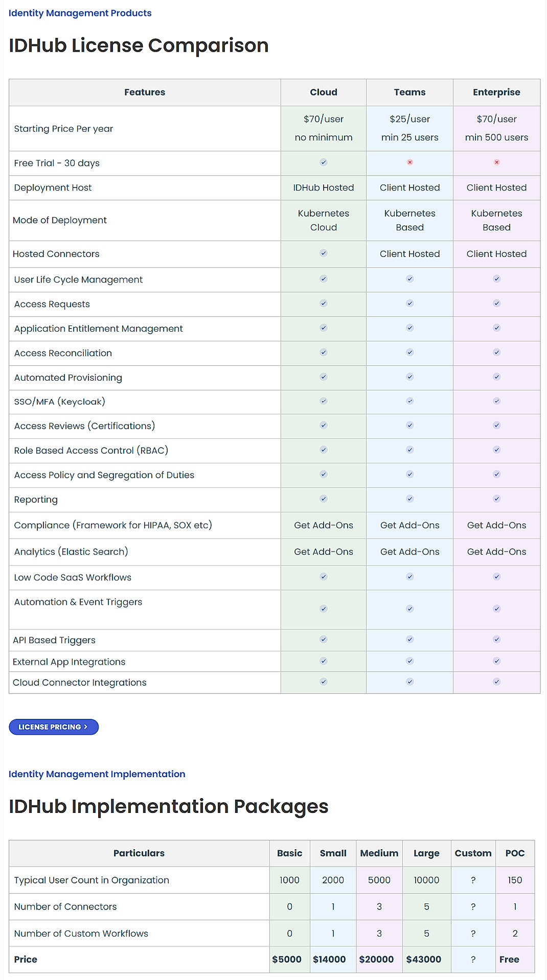Viewport: 547px width, 980px height.
Task: Select the Teams column header
Action: pos(410,92)
